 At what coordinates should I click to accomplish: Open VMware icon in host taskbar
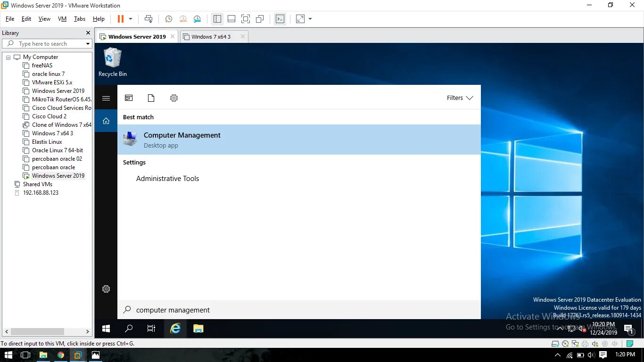(78, 355)
